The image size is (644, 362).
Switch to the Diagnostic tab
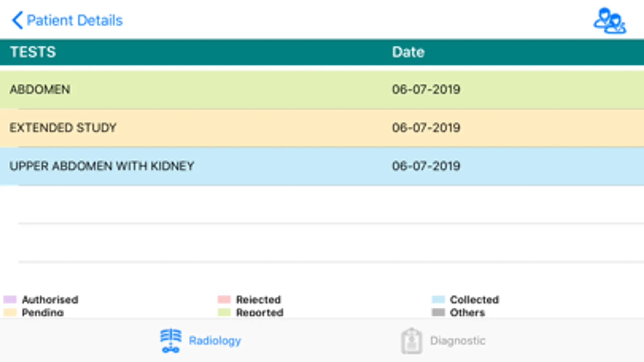click(458, 341)
